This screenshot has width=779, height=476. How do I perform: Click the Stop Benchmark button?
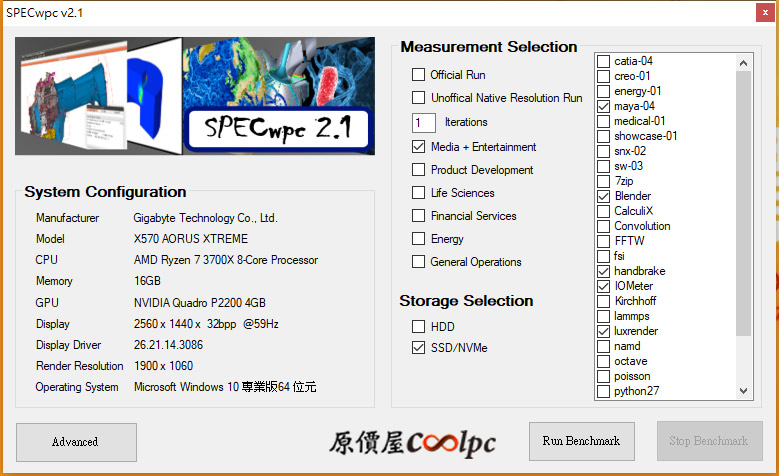coord(709,441)
